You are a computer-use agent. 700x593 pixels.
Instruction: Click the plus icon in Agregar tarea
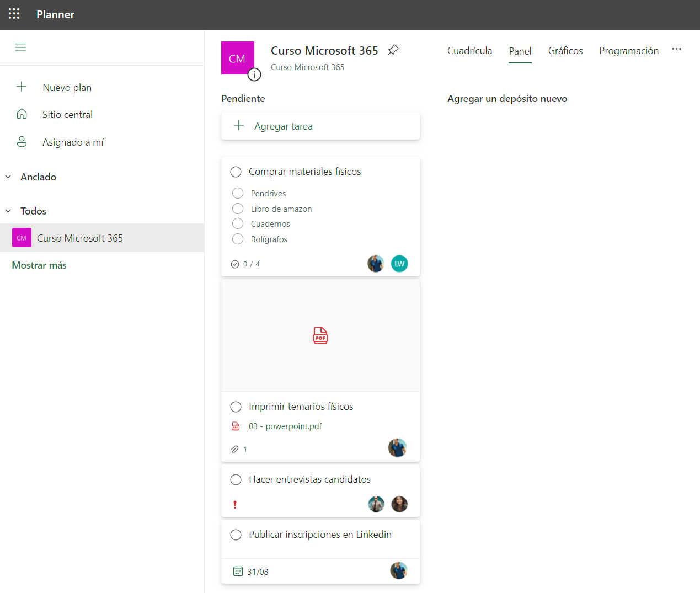(x=239, y=125)
